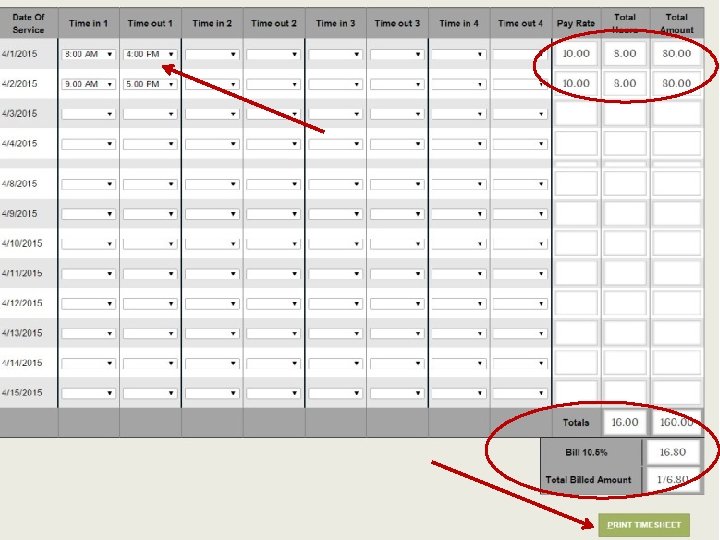Open Time out 3 dropdown for 4/2/2015
The image size is (720, 540).
pos(397,84)
